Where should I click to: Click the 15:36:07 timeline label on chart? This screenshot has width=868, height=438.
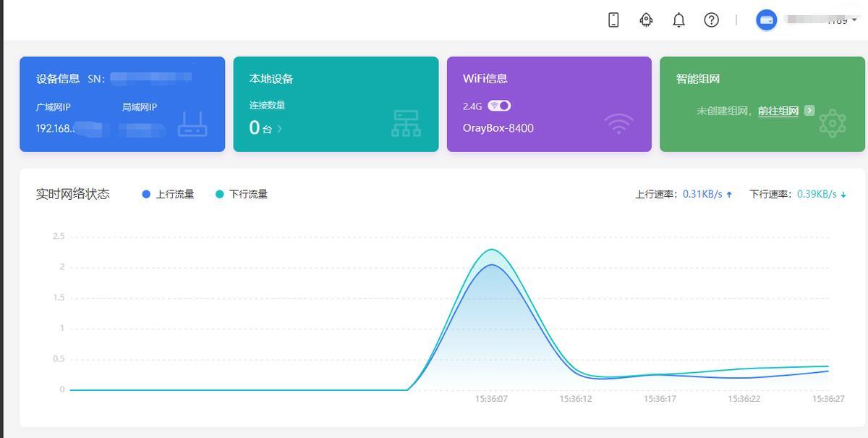[491, 399]
